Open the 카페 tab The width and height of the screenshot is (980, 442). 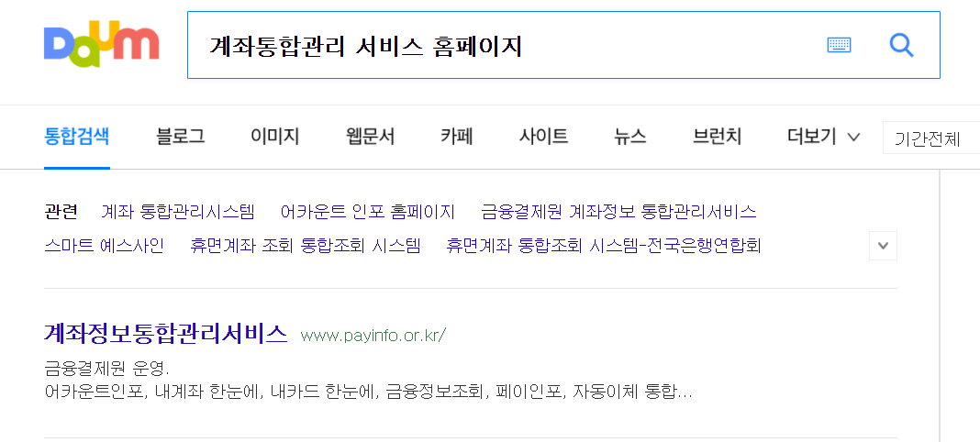(457, 137)
